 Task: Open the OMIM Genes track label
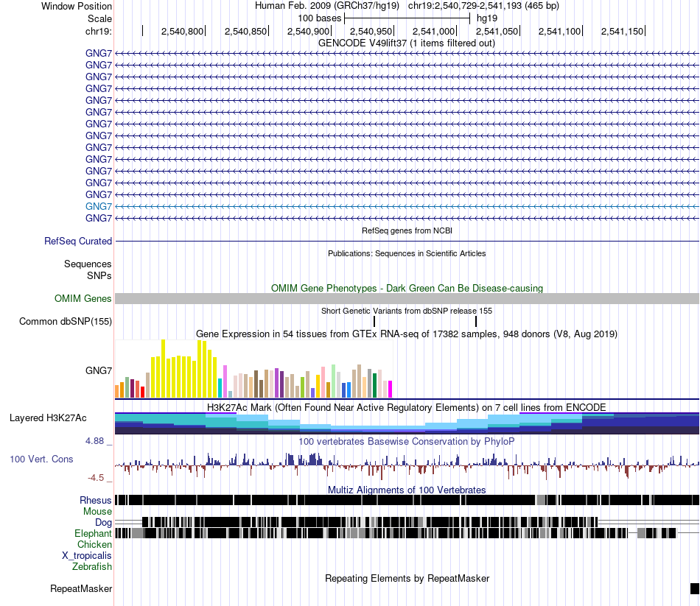click(x=83, y=298)
